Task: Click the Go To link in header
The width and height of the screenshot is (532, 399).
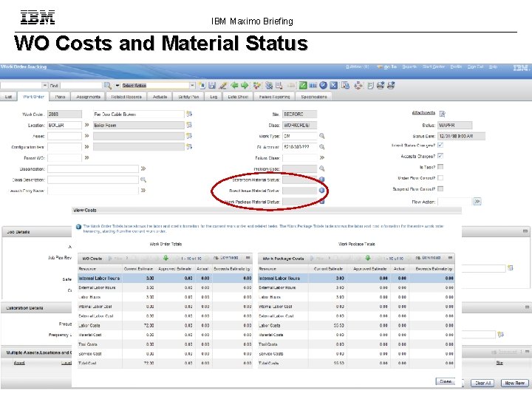Action: click(x=390, y=66)
